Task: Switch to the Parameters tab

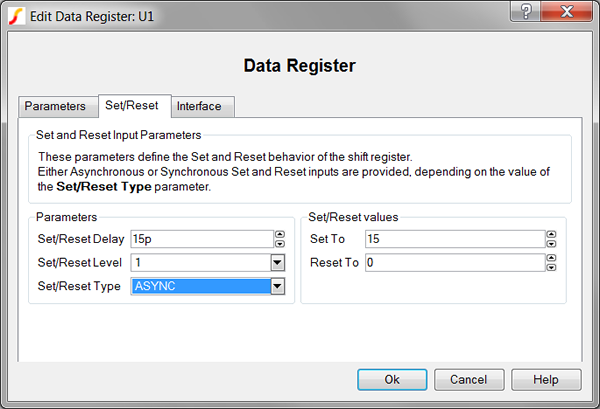Action: (x=55, y=106)
